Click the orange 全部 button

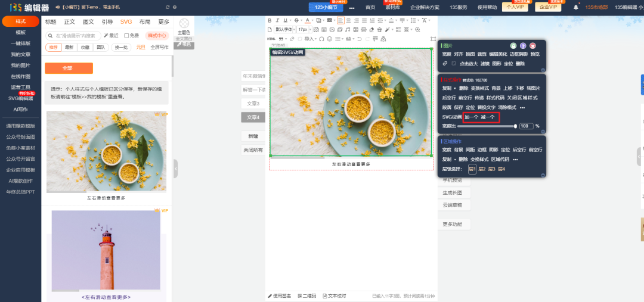(69, 68)
